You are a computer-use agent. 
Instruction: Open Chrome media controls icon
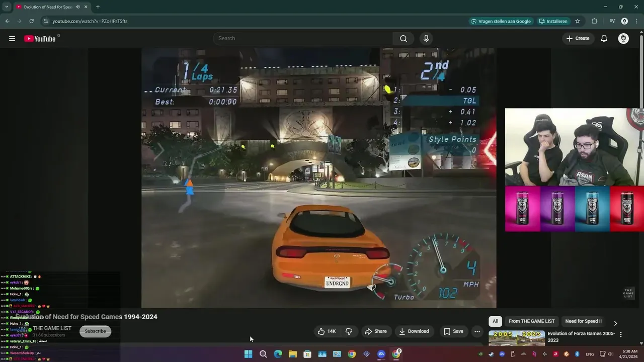point(612,21)
